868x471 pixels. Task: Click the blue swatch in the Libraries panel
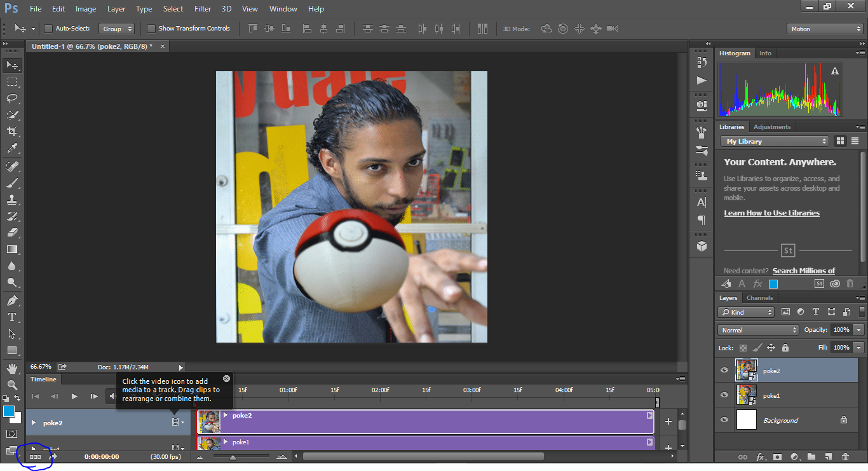(x=773, y=284)
